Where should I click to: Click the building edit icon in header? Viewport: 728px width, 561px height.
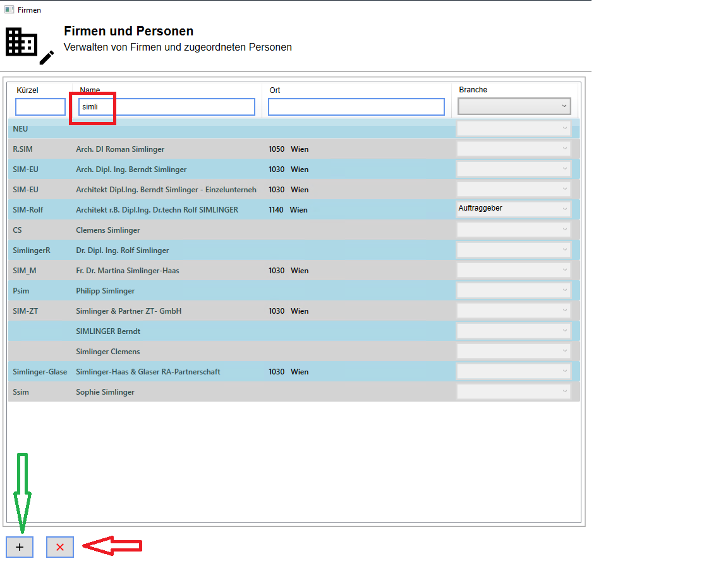(x=29, y=46)
